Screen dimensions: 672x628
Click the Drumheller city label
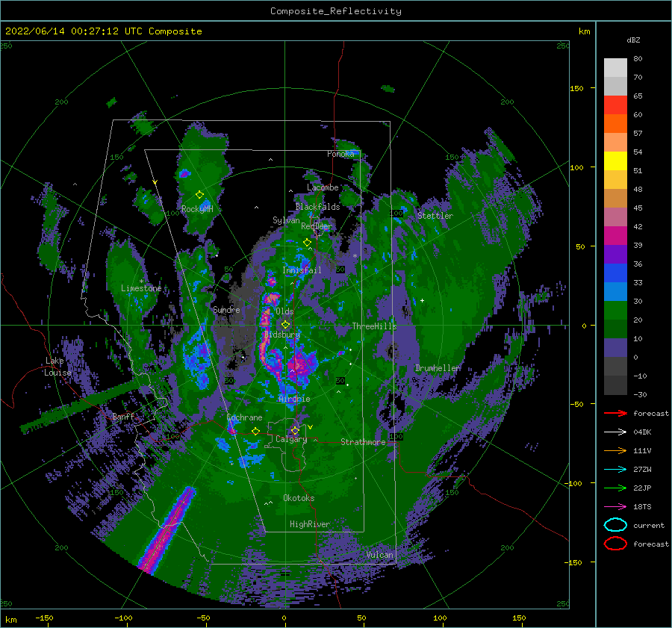tap(438, 368)
